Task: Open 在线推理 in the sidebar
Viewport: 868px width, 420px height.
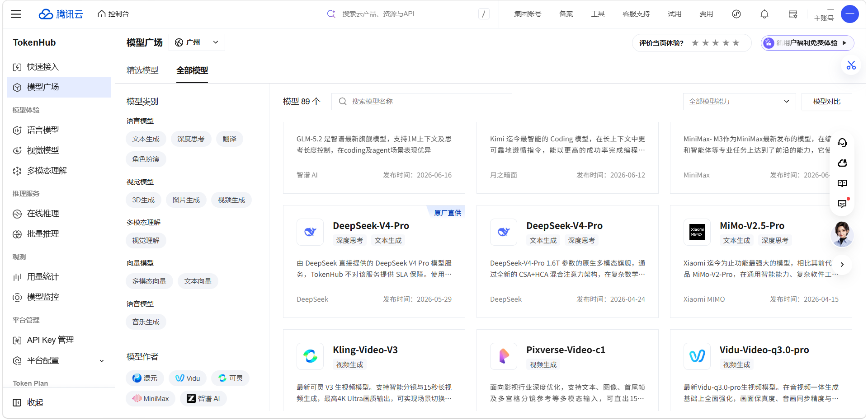Action: click(x=59, y=214)
